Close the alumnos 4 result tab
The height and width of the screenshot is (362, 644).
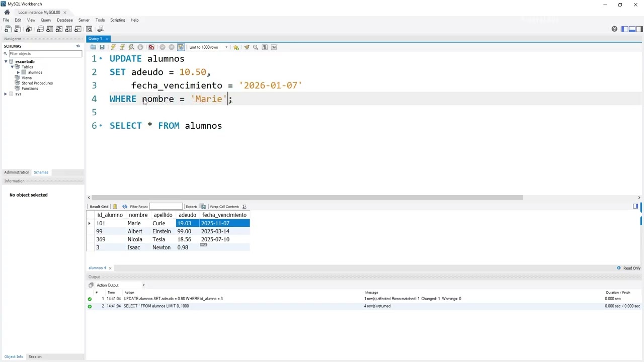110,268
